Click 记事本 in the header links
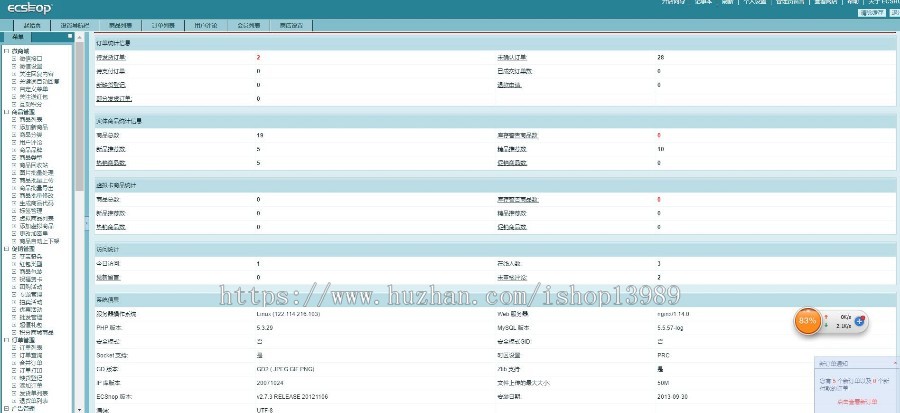 [x=703, y=2]
